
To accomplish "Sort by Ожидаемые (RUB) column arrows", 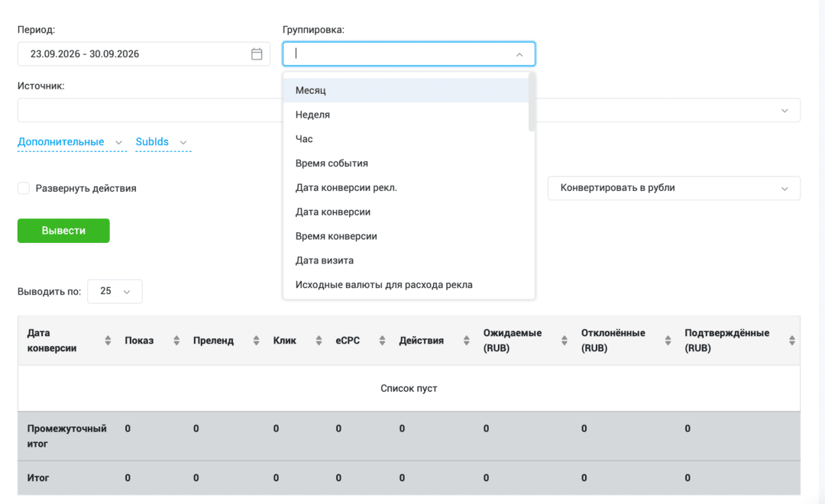I will 565,341.
